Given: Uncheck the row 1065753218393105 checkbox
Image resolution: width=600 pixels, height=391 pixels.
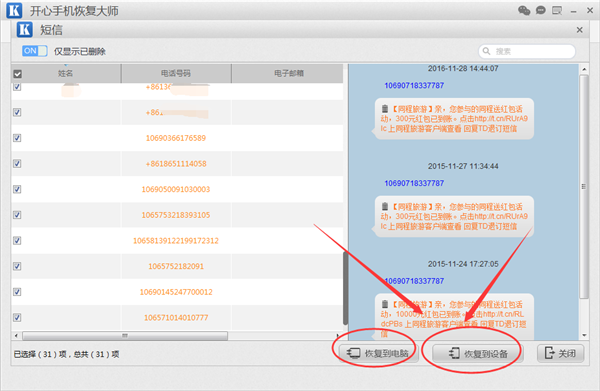Looking at the screenshot, I should pyautogui.click(x=17, y=215).
